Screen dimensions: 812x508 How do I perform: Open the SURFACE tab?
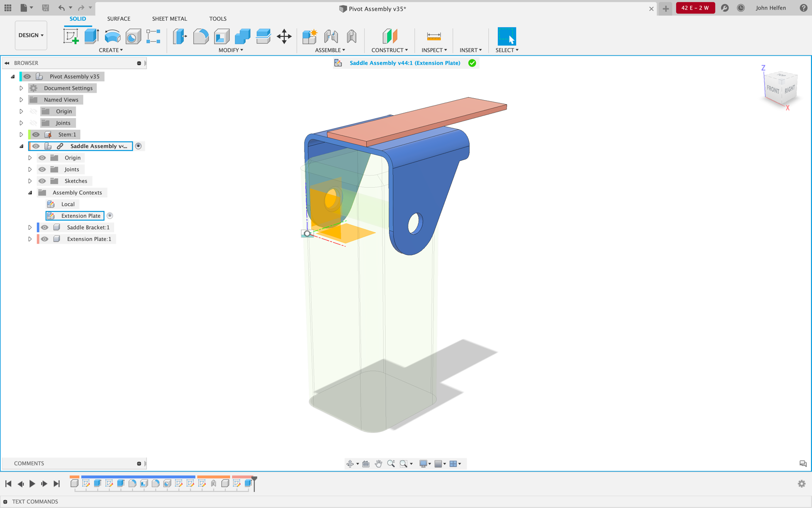point(118,18)
